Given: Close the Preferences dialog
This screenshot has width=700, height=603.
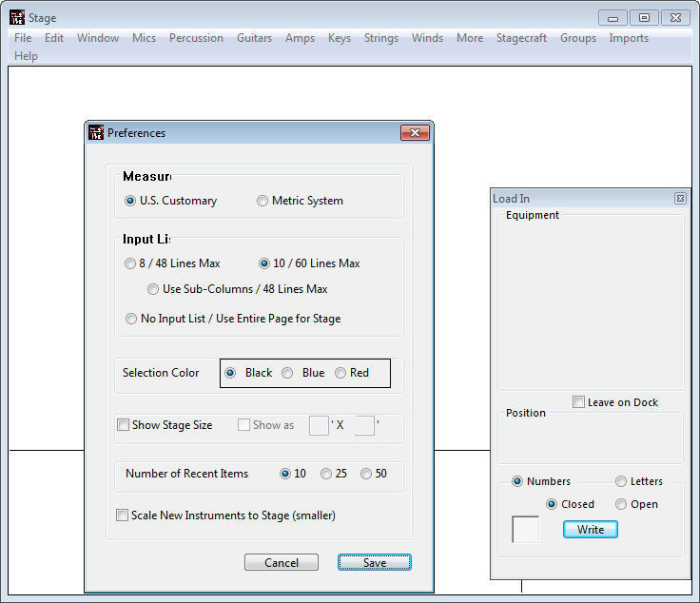Looking at the screenshot, I should click(416, 133).
